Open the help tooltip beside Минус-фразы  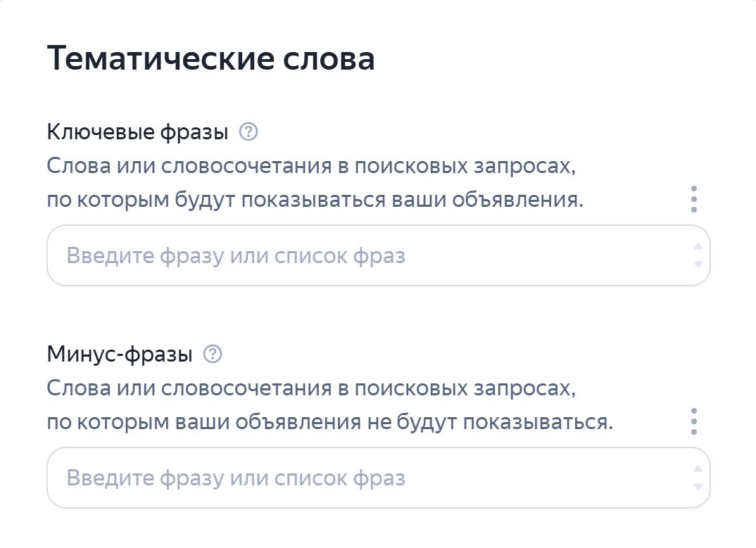[x=213, y=355]
